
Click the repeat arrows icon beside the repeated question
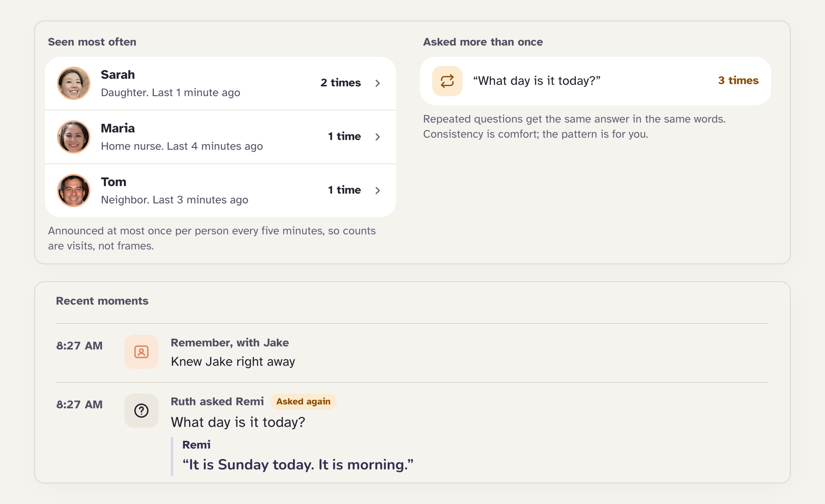447,81
